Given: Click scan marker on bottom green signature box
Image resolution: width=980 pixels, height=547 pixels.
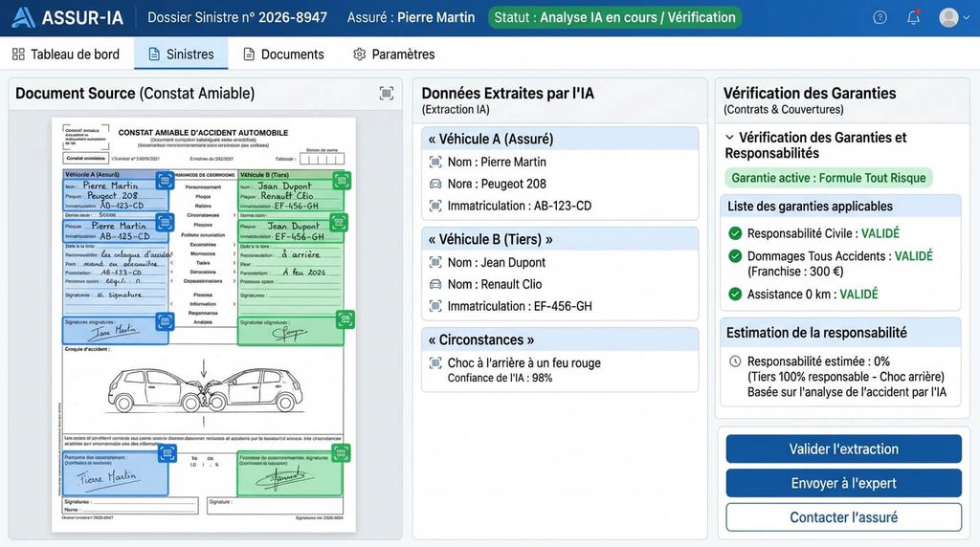Looking at the screenshot, I should pyautogui.click(x=342, y=452).
